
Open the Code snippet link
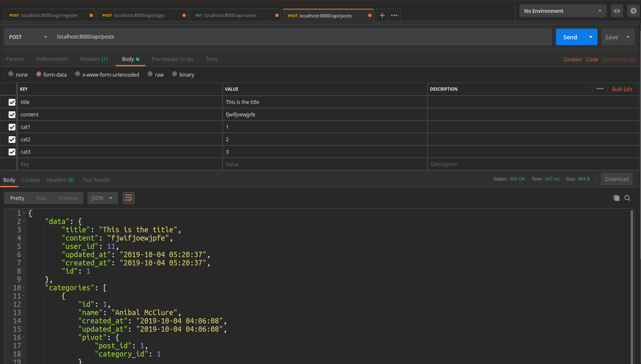592,60
